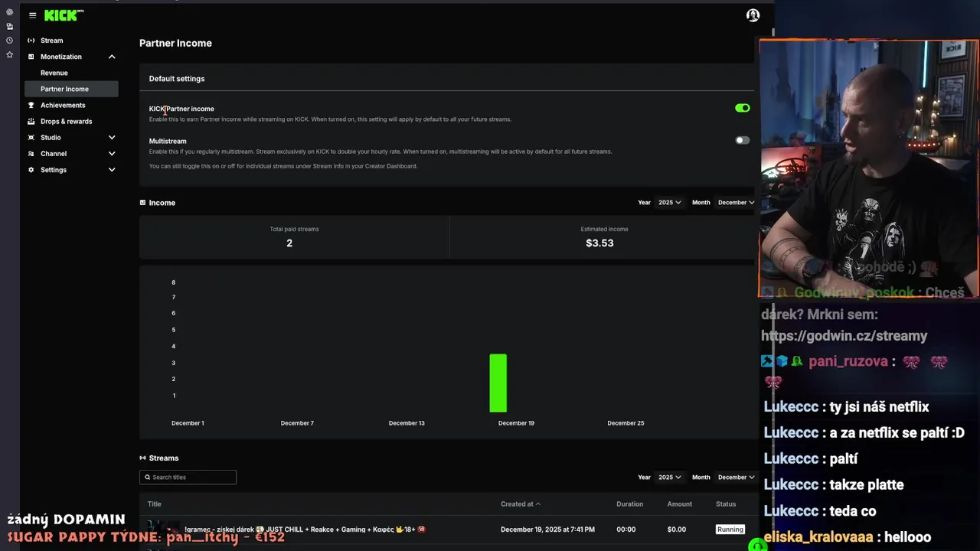The image size is (980, 551).
Task: Open Income Year 2025 dropdown
Action: pyautogui.click(x=669, y=203)
